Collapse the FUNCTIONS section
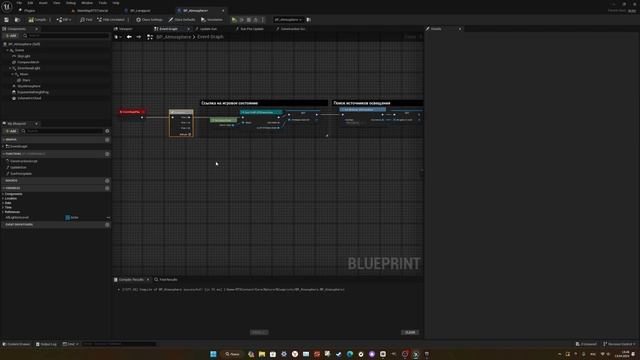Viewport: 640px width, 360px height. pyautogui.click(x=4, y=154)
